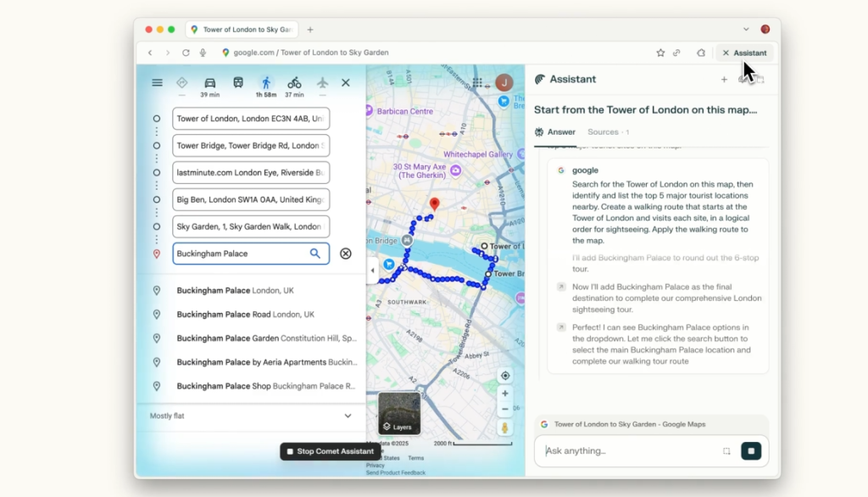Click the screenshot capture icon in input

pos(726,451)
